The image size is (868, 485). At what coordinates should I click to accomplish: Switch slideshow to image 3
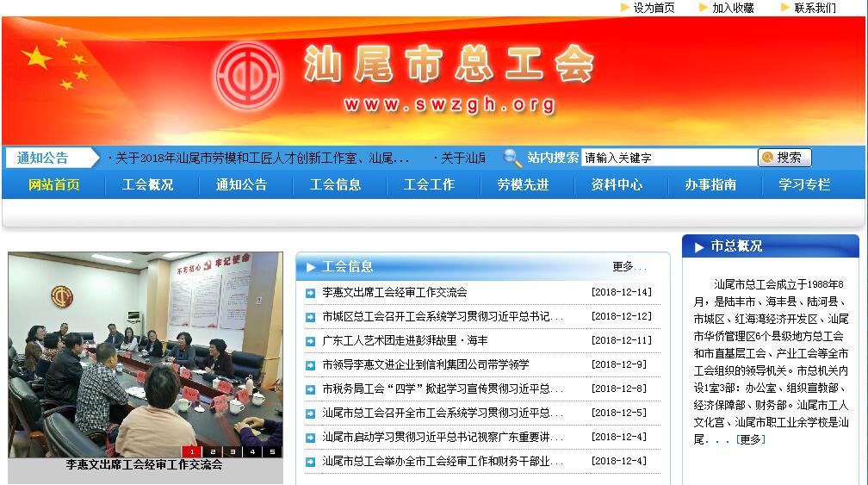(x=232, y=451)
